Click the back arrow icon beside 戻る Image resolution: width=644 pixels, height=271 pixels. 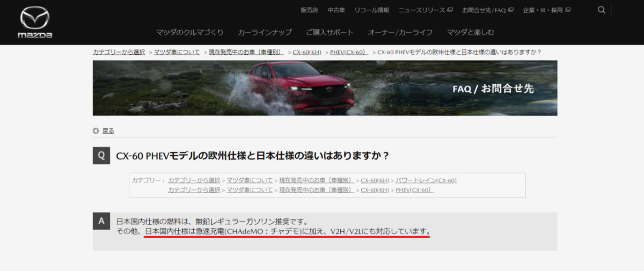click(x=96, y=130)
